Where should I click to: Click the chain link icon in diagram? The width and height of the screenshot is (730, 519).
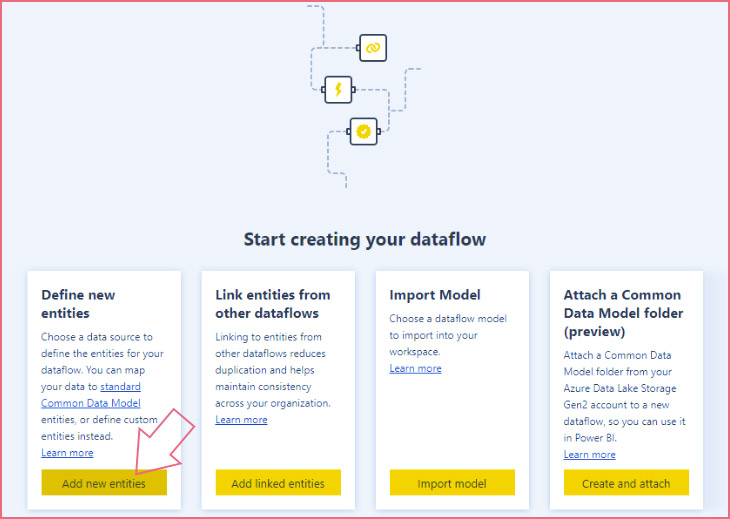(x=373, y=47)
